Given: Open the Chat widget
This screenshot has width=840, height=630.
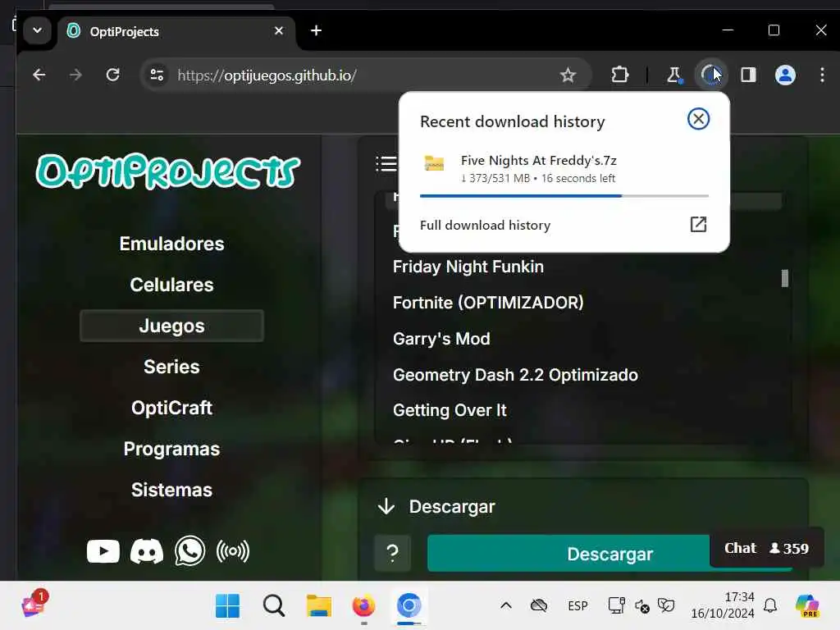Looking at the screenshot, I should [x=766, y=548].
